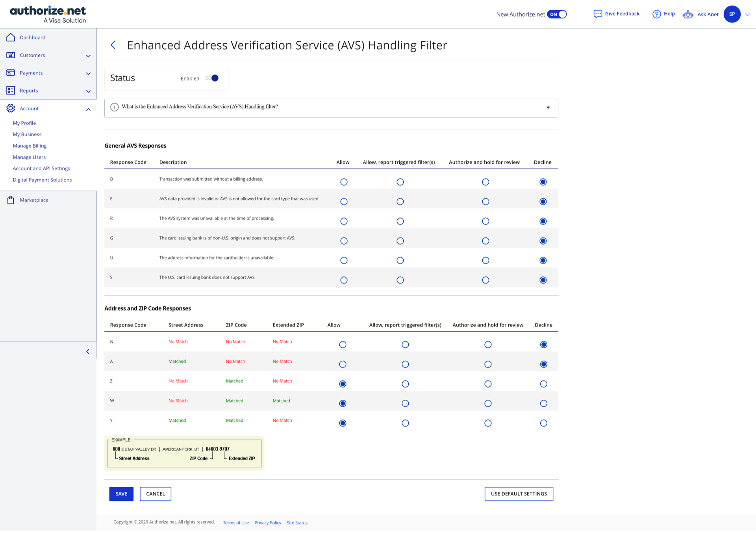Image resolution: width=756 pixels, height=534 pixels.
Task: Click 'Transaction was submitted without a billing address.' text
Action: tap(211, 179)
